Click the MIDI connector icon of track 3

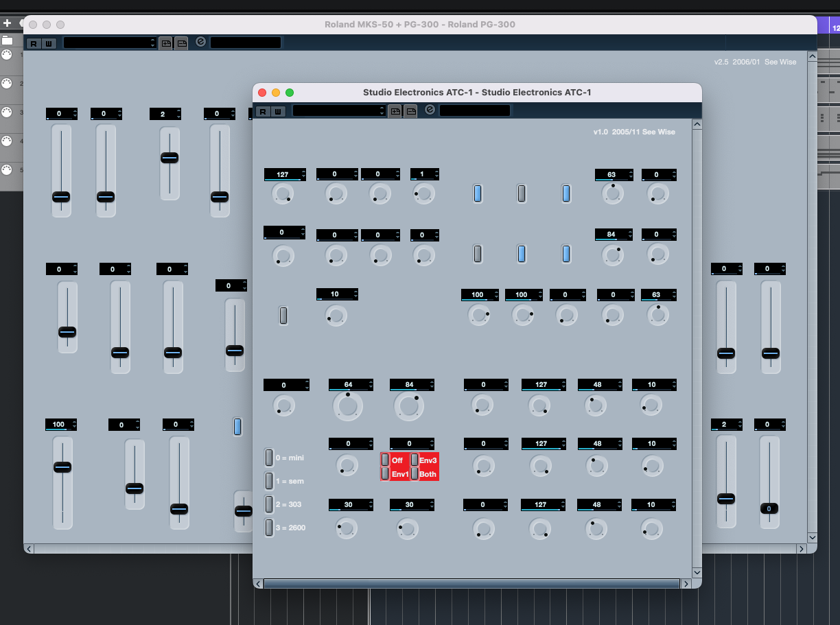click(x=7, y=113)
